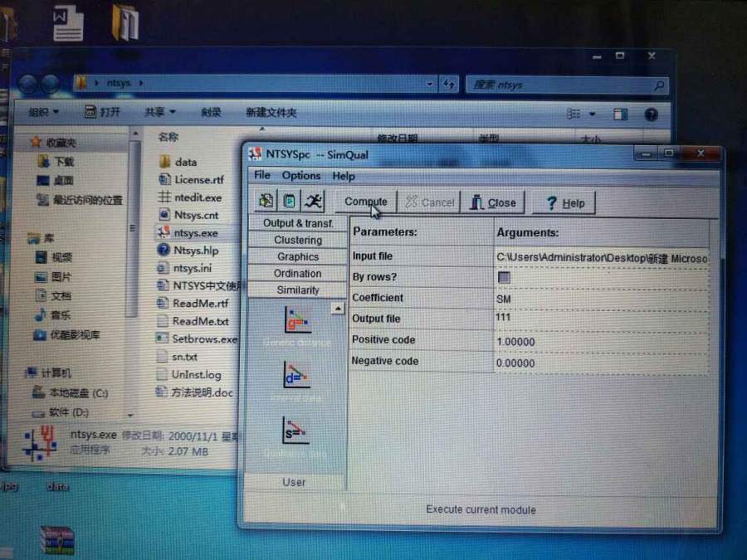Switch to the Similarity tab
The image size is (747, 560).
(298, 290)
